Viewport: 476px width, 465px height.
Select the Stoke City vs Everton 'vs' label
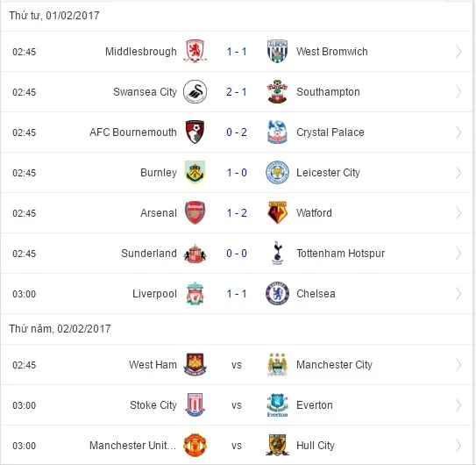[237, 405]
